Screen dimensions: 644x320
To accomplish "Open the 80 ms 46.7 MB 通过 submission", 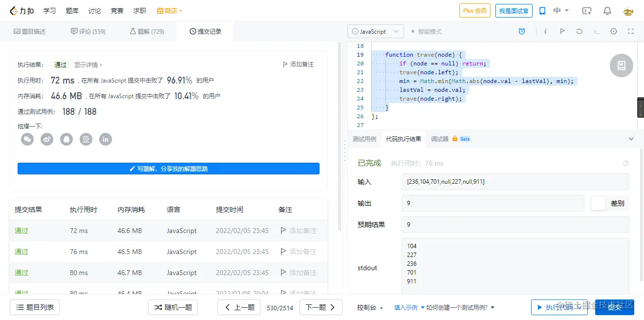I will (x=21, y=273).
